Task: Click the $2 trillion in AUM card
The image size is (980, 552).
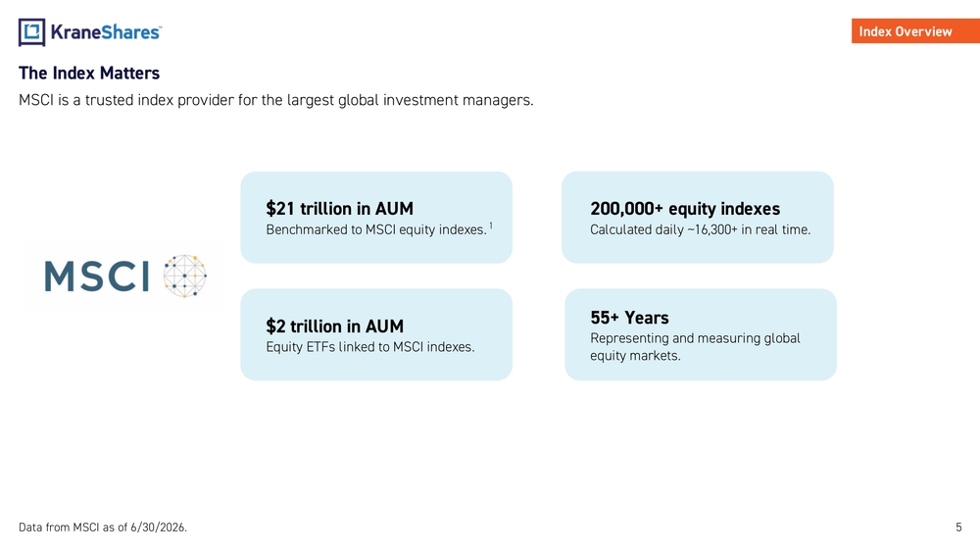Action: point(376,334)
